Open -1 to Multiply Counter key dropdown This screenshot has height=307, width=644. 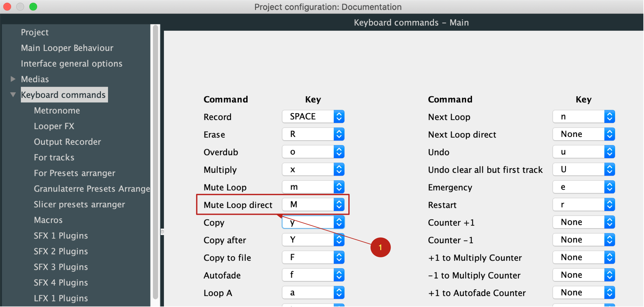584,275
